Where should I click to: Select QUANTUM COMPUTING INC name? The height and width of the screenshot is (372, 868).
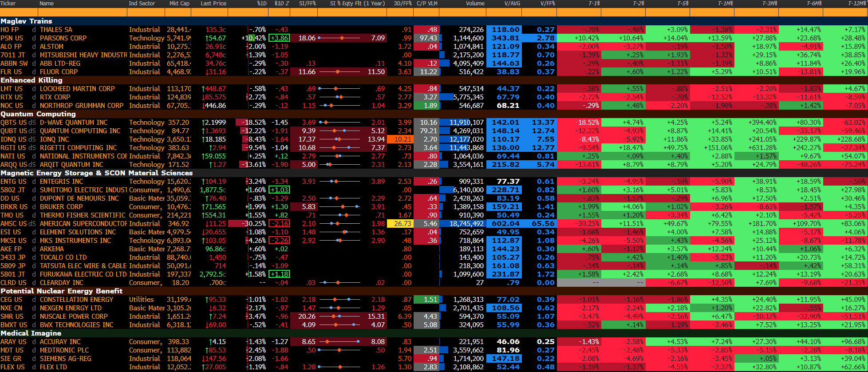click(x=80, y=131)
